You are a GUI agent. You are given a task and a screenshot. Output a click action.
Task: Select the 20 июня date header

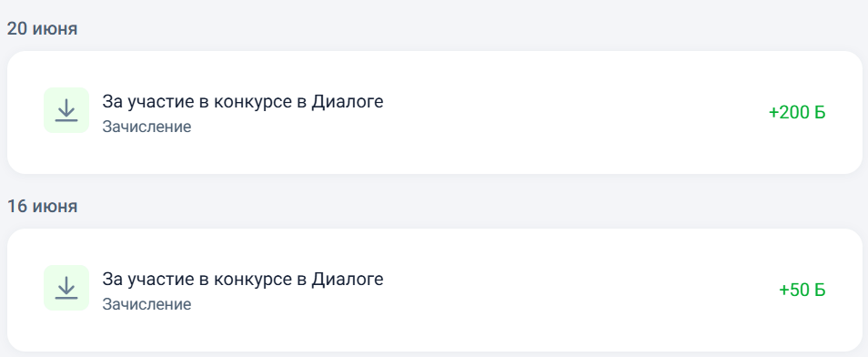(x=42, y=29)
